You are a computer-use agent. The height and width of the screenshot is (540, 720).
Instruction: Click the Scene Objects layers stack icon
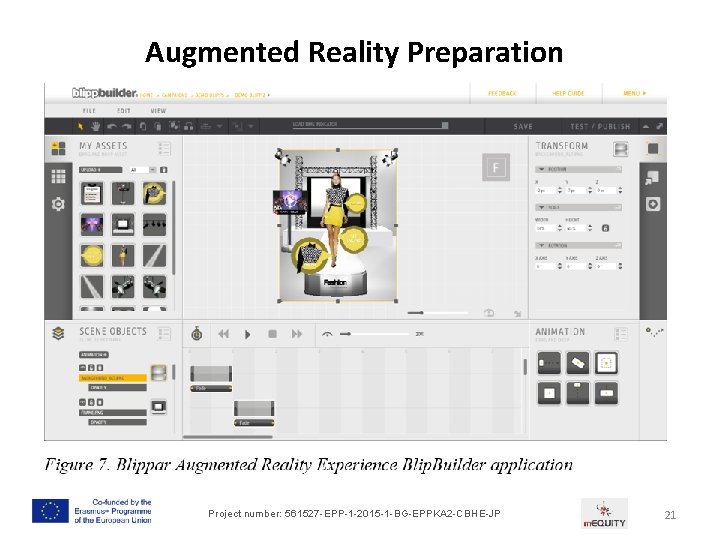tap(58, 333)
